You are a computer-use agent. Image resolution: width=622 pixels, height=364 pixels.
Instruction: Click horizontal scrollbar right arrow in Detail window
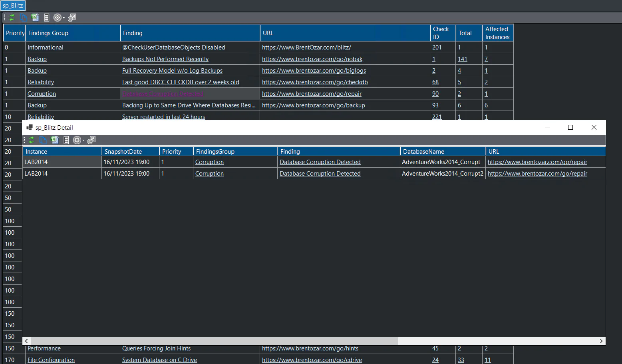tap(601, 341)
